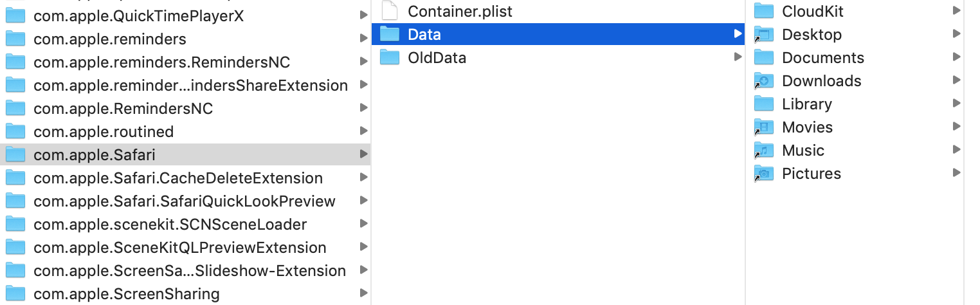
Task: Click the Music folder icon
Action: click(x=764, y=151)
